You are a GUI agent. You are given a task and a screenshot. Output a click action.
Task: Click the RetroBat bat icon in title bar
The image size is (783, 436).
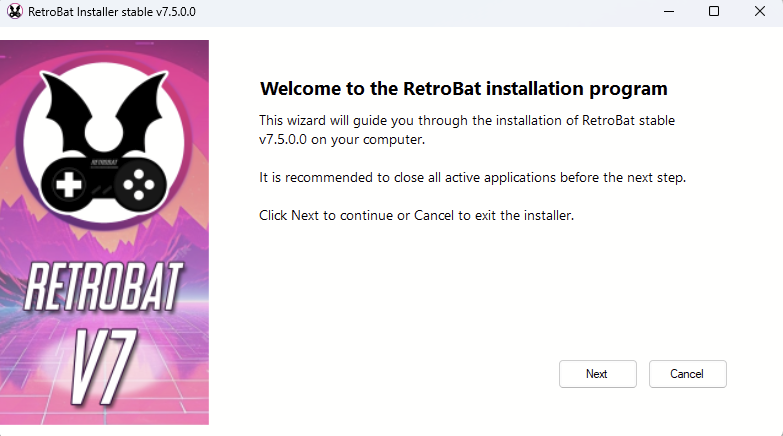(14, 12)
